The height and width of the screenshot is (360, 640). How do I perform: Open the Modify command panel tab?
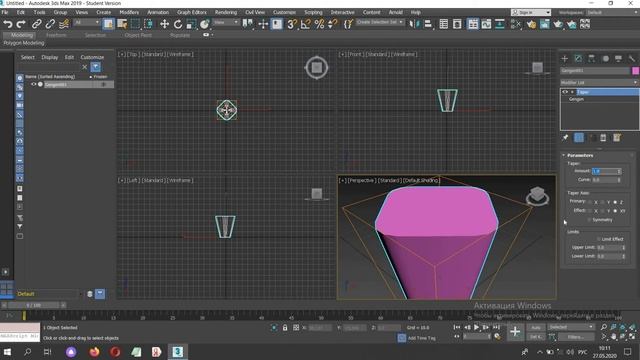click(x=578, y=59)
